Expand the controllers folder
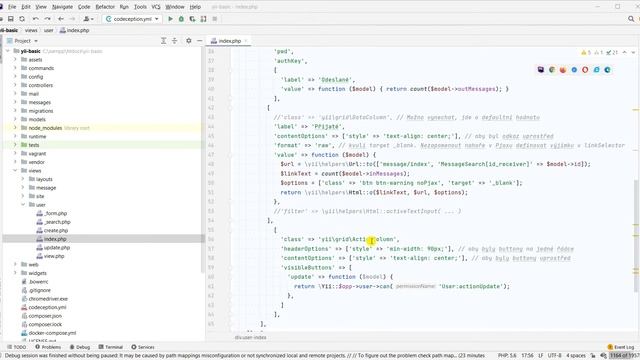Screen dimensions: 640x360 point(15,85)
